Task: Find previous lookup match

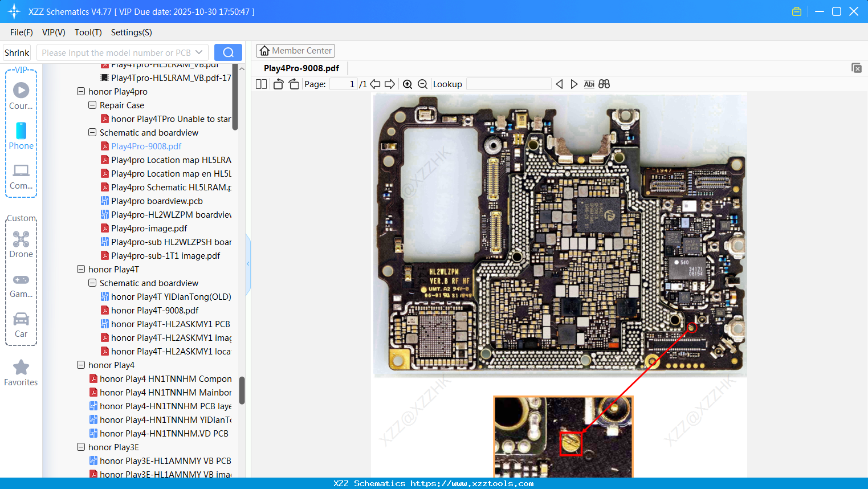Action: (x=559, y=84)
